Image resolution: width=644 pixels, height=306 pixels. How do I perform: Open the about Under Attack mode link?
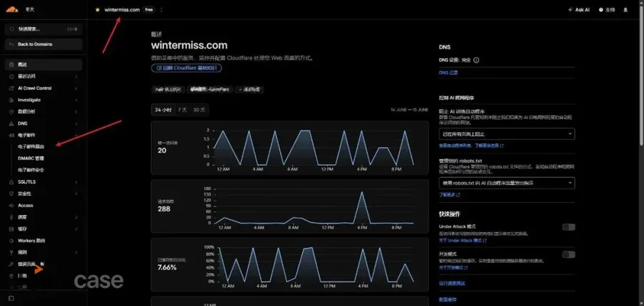click(462, 240)
